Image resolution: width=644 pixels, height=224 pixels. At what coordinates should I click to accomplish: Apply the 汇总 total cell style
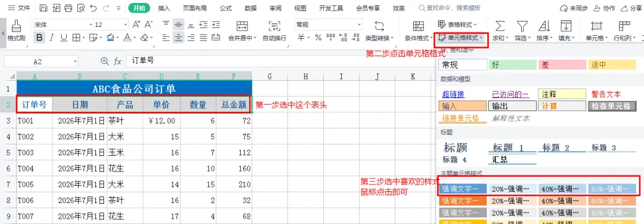point(512,159)
